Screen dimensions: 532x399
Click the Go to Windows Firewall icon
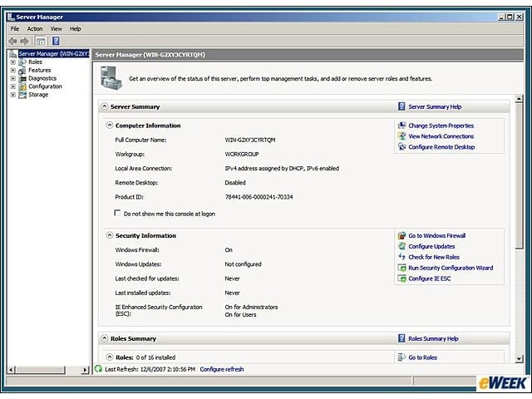click(401, 235)
